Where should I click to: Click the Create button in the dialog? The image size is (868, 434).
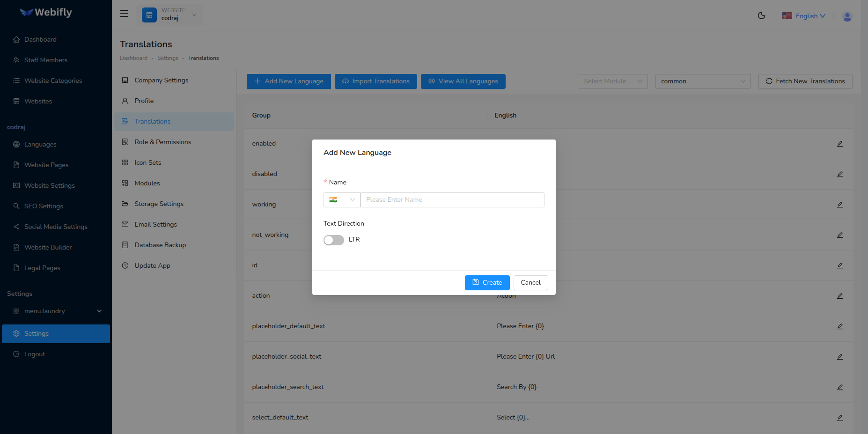487,282
